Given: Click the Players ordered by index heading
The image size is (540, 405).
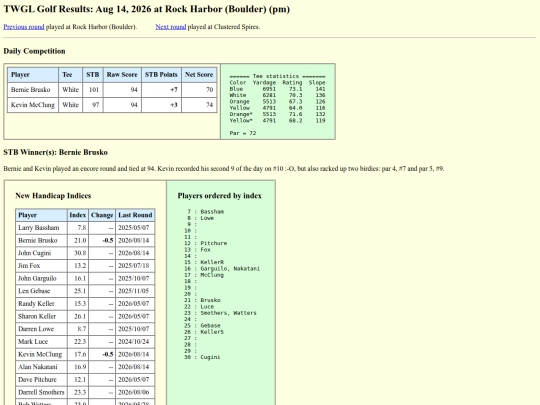Looking at the screenshot, I should 220,196.
